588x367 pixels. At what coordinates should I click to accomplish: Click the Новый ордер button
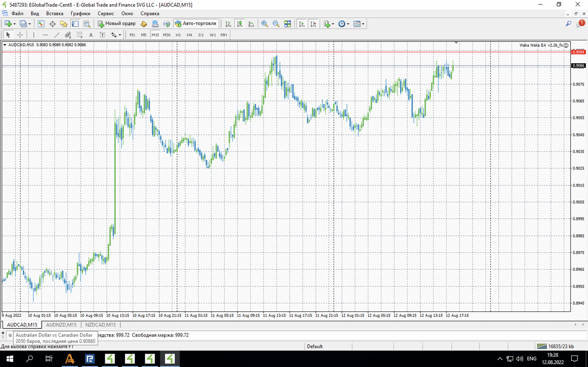click(117, 24)
